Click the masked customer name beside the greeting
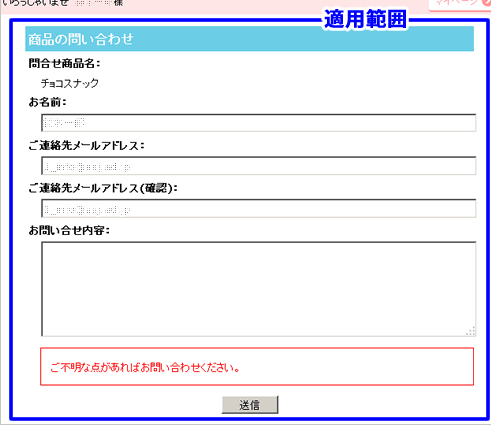 (93, 3)
